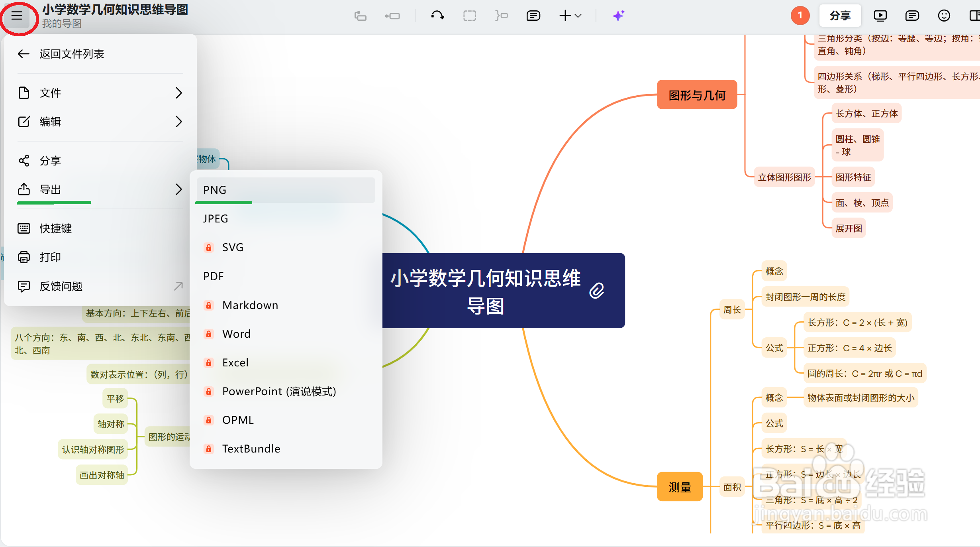Viewport: 980px width, 547px height.
Task: Click the purple AI sparkle icon
Action: 618,15
